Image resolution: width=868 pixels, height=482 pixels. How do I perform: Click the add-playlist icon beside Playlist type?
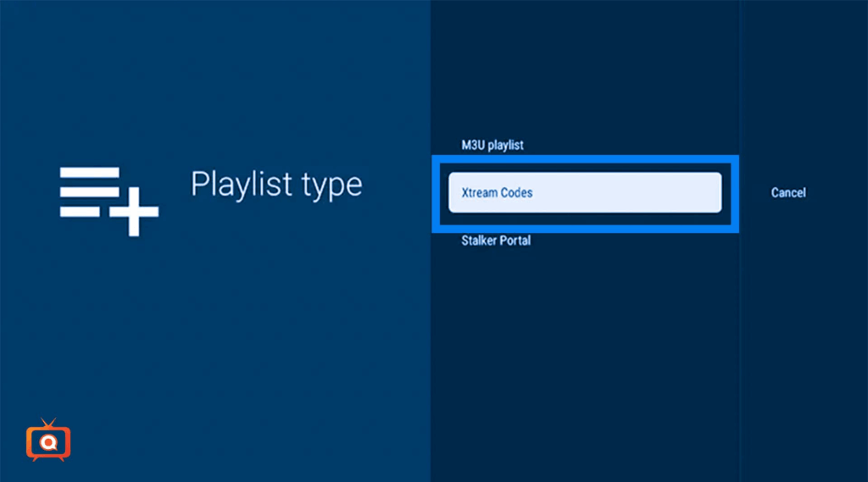pos(109,201)
